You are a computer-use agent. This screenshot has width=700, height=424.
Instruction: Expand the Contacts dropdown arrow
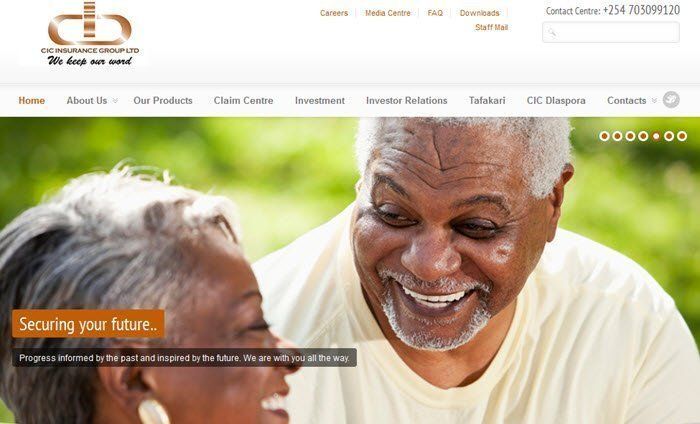(x=654, y=101)
